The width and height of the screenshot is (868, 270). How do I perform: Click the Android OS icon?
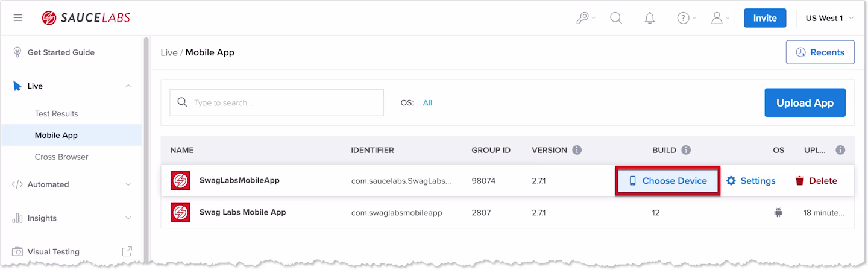point(778,212)
